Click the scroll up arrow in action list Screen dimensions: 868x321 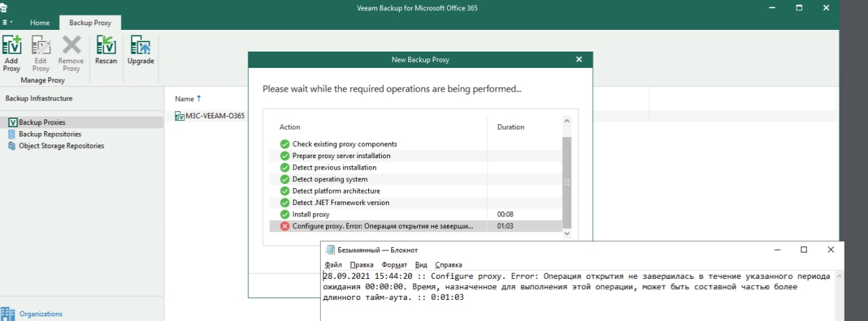pyautogui.click(x=567, y=120)
